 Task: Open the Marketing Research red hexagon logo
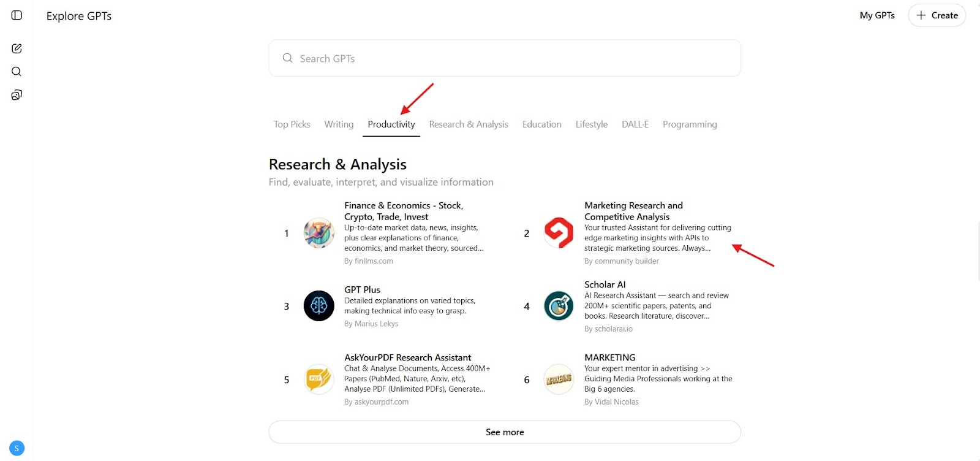coord(559,233)
